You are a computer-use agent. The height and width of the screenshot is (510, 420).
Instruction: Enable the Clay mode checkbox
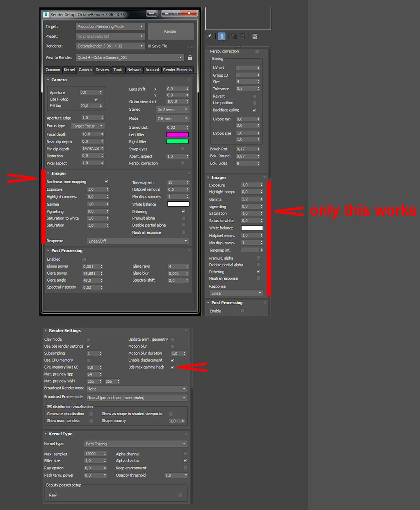click(88, 339)
